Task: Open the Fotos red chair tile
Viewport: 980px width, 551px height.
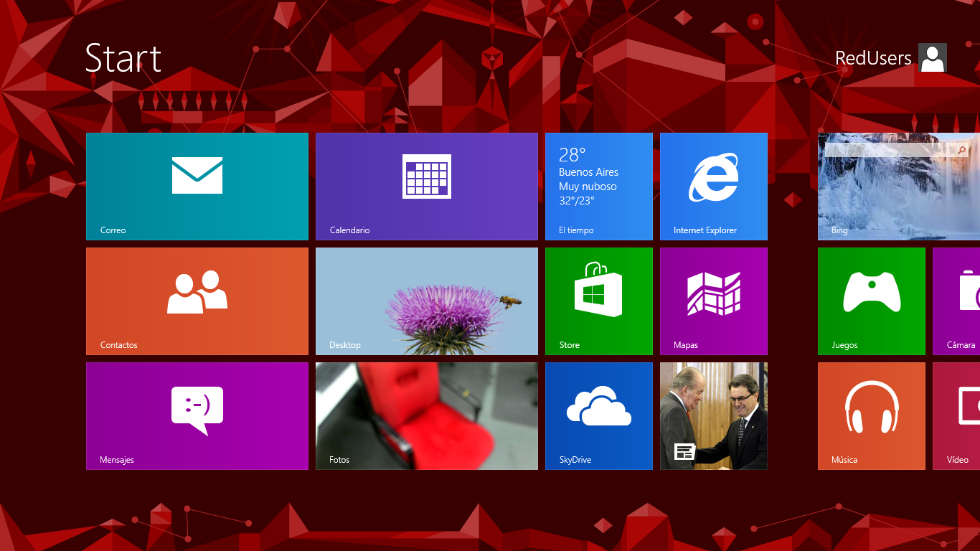Action: click(427, 416)
